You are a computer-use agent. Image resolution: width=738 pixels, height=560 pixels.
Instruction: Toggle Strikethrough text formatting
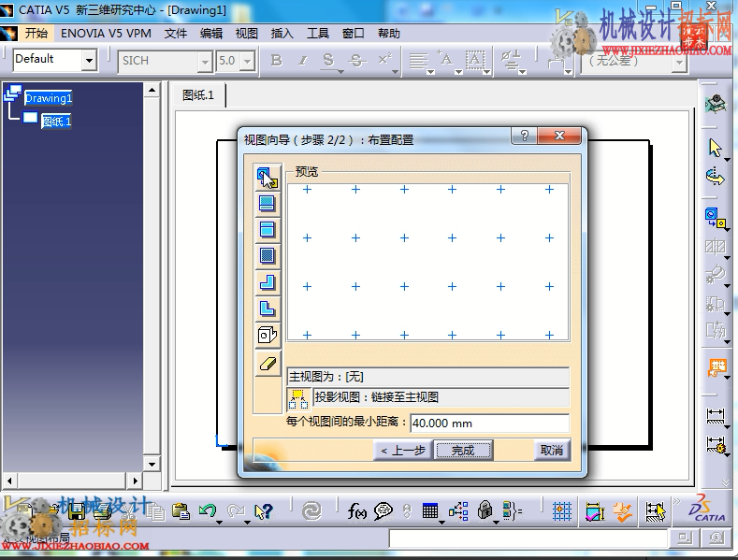coord(356,60)
